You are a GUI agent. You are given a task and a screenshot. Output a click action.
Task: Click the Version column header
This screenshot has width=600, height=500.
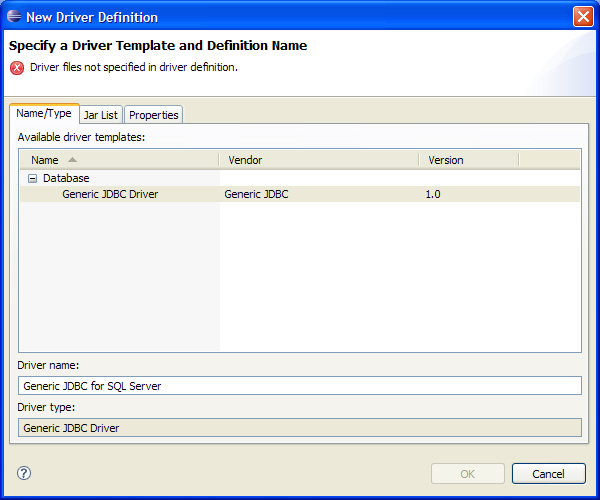469,160
